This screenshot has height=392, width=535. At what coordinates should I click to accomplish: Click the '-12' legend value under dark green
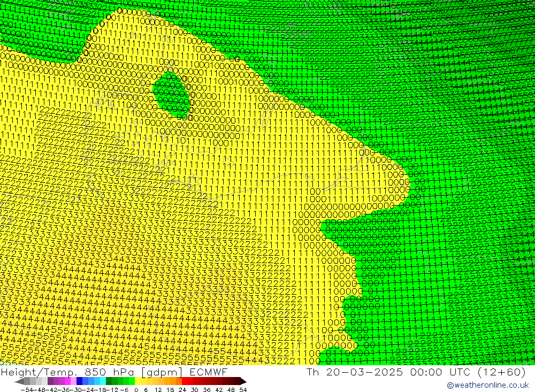point(111,390)
